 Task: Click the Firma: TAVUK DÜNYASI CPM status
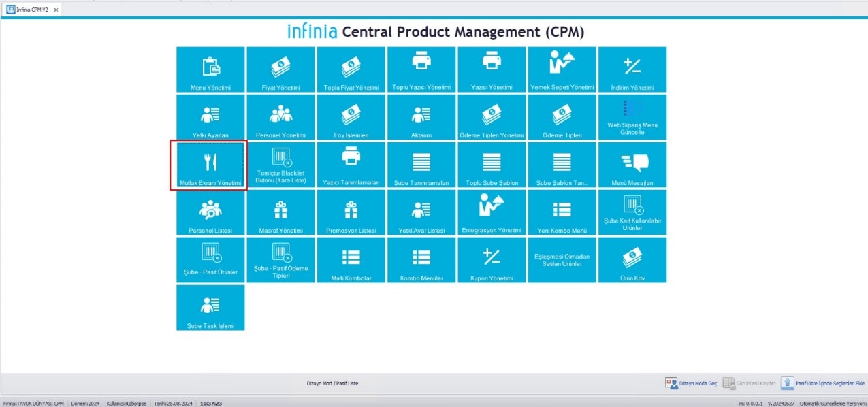coord(33,403)
